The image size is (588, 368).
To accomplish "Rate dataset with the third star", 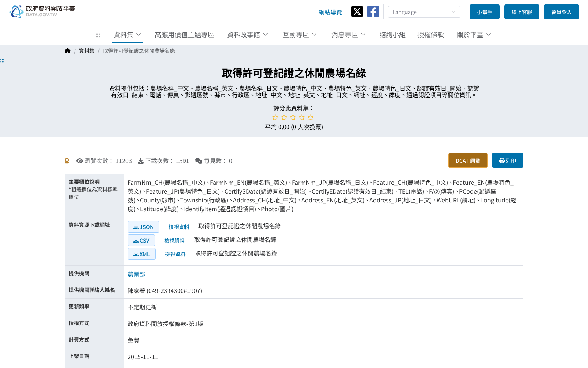I will click(293, 117).
